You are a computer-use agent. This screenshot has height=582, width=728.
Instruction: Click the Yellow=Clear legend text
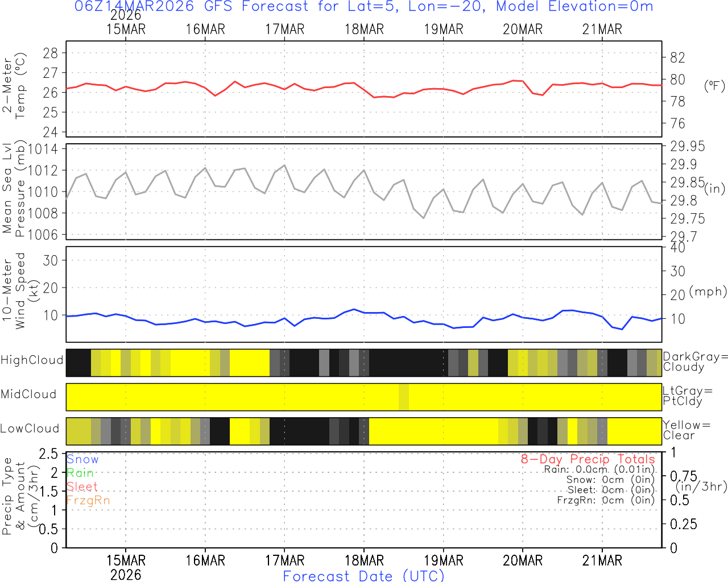[x=685, y=430]
